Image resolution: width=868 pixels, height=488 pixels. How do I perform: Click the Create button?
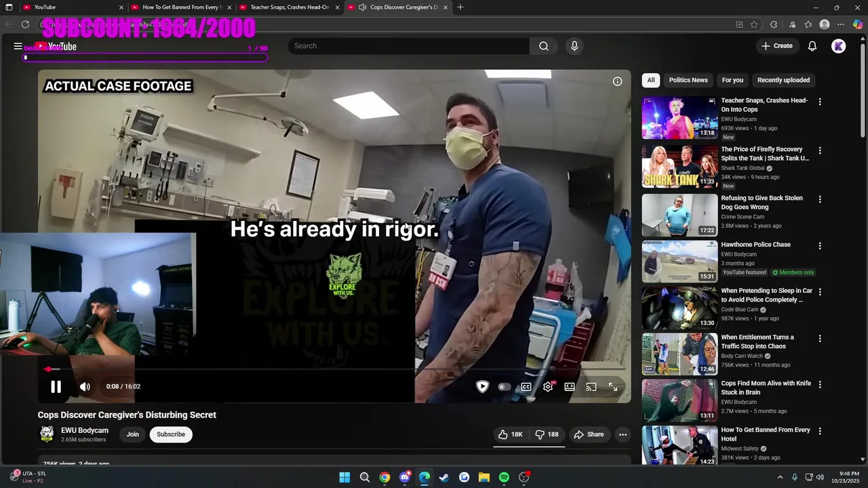(x=776, y=46)
